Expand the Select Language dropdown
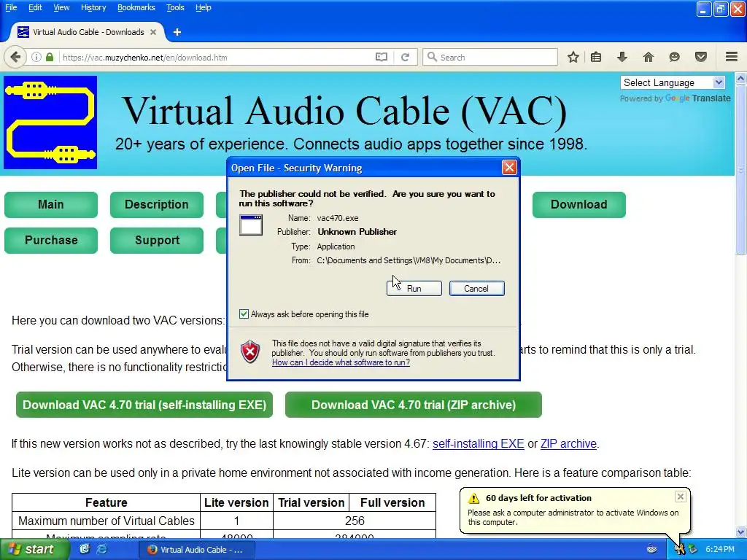 pyautogui.click(x=673, y=82)
